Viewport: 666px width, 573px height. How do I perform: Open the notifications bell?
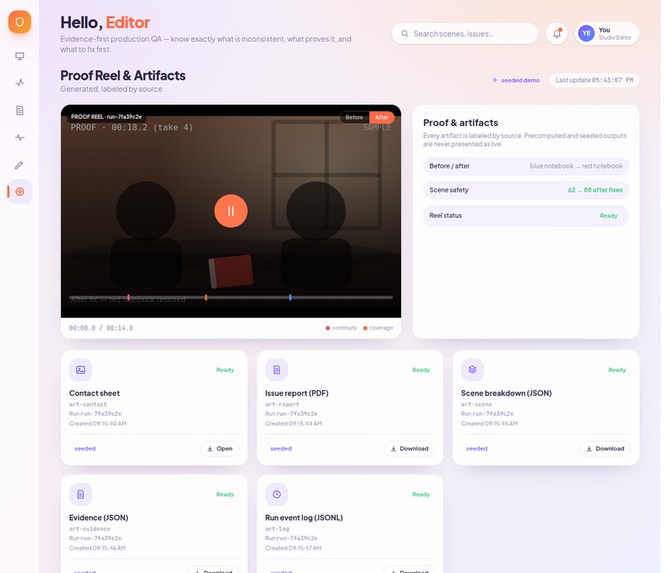tap(557, 34)
